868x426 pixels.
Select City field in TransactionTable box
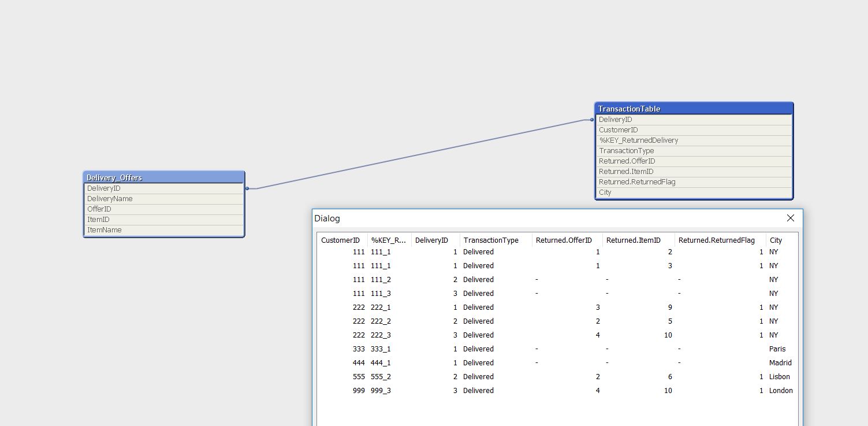click(x=605, y=192)
